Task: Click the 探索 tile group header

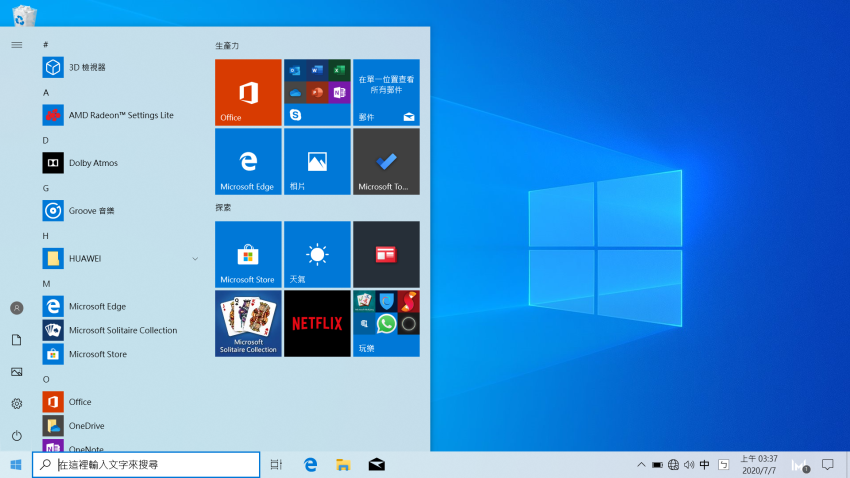Action: coord(223,207)
